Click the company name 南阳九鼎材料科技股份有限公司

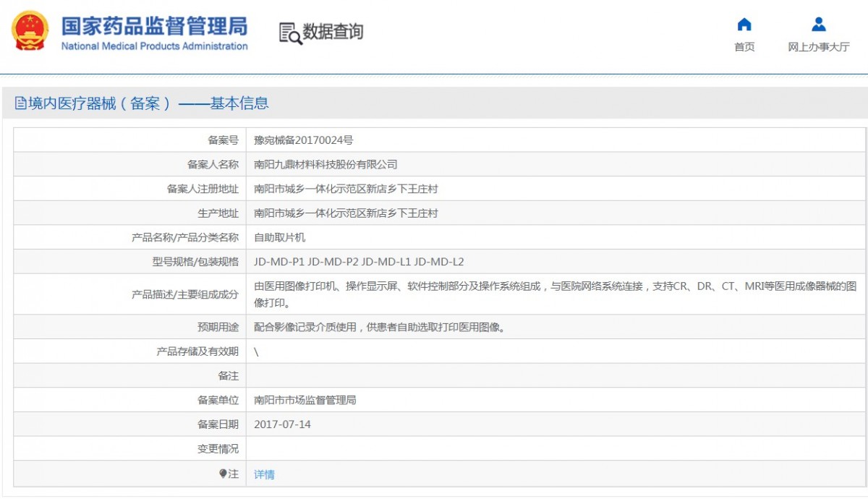pos(325,165)
